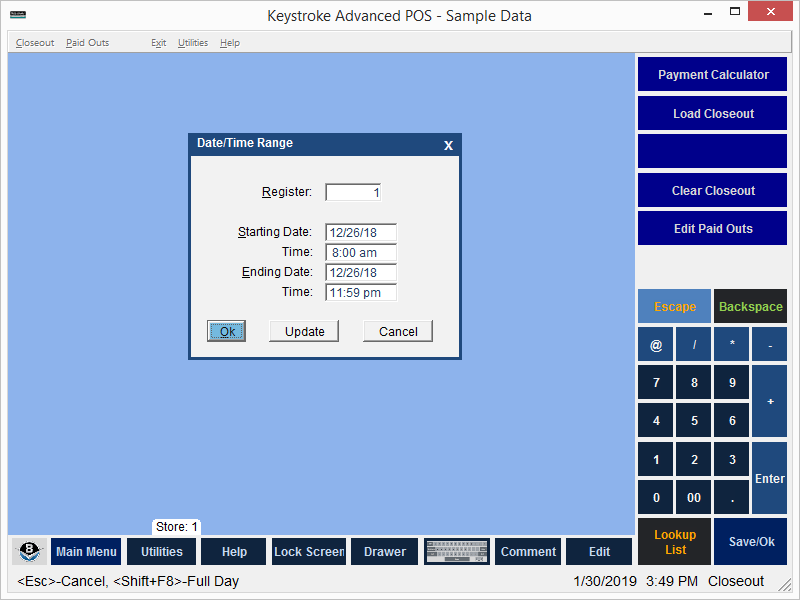Image resolution: width=800 pixels, height=600 pixels.
Task: Click the status bar date 1/30/2019
Action: (605, 581)
